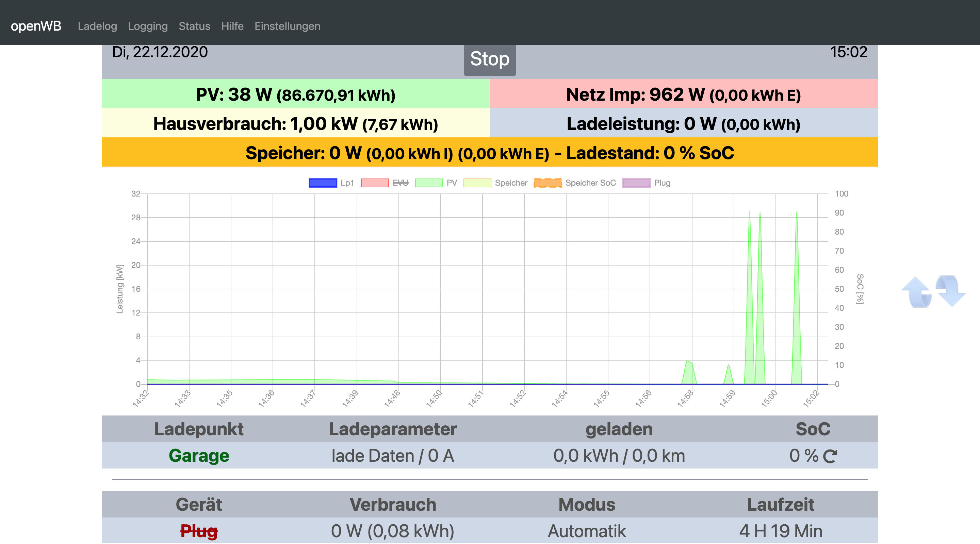Screen dimensions: 980x544
Task: Open the Hilfe menu item
Action: coord(232,26)
